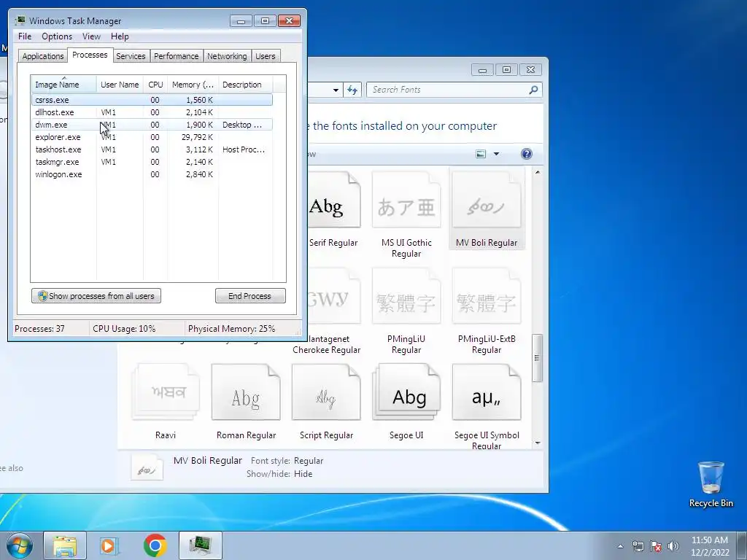Show hidden system tray icons

coord(620,546)
